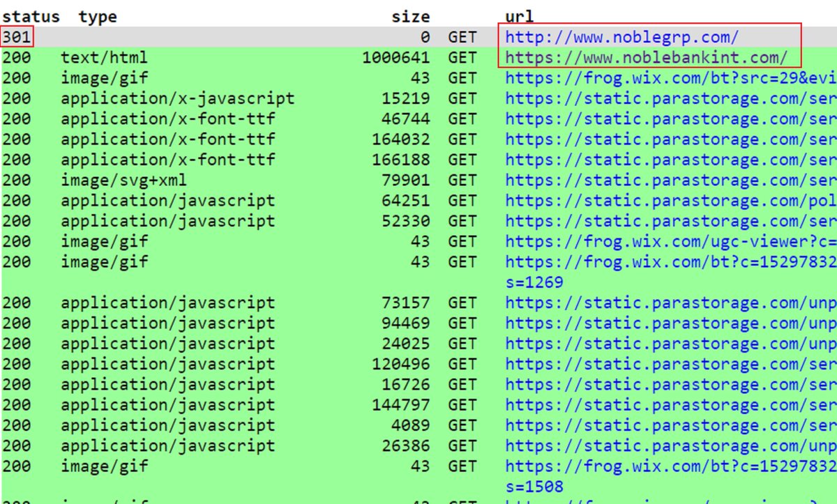Open the URL in the 144797-size row
The width and height of the screenshot is (837, 504).
pos(671,405)
